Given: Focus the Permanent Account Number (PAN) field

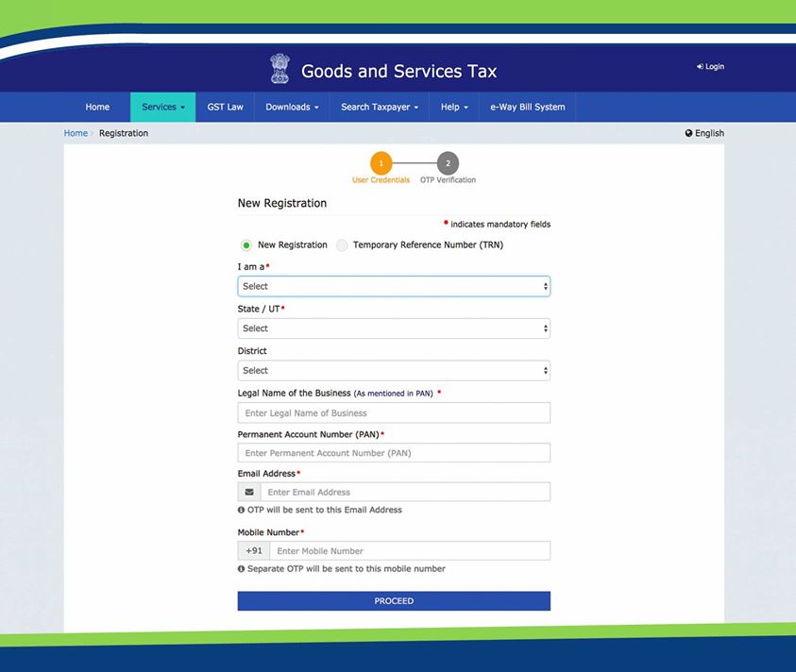Looking at the screenshot, I should [x=394, y=453].
